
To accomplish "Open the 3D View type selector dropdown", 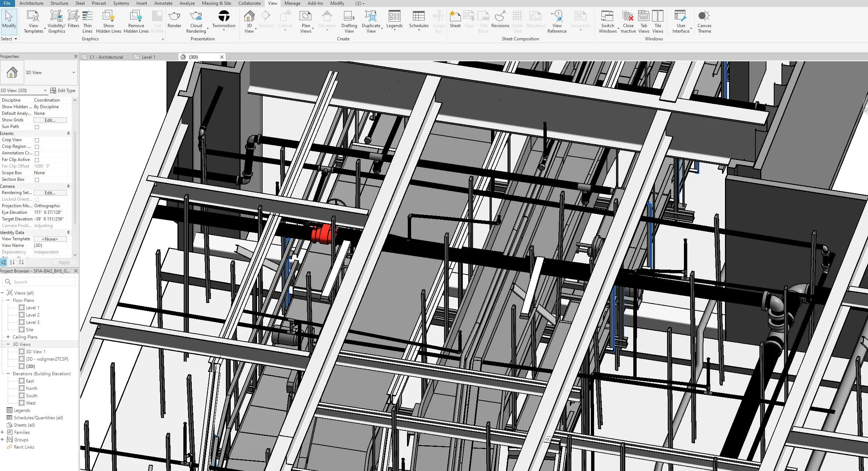I will coord(73,73).
